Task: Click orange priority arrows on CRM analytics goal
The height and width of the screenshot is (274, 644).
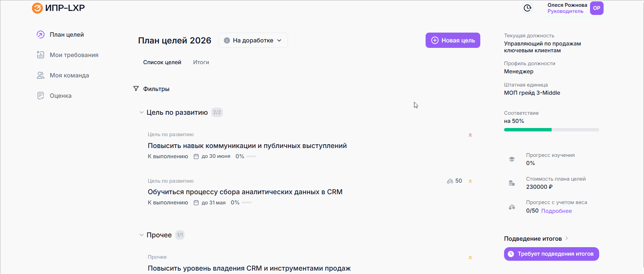Action: tap(470, 181)
